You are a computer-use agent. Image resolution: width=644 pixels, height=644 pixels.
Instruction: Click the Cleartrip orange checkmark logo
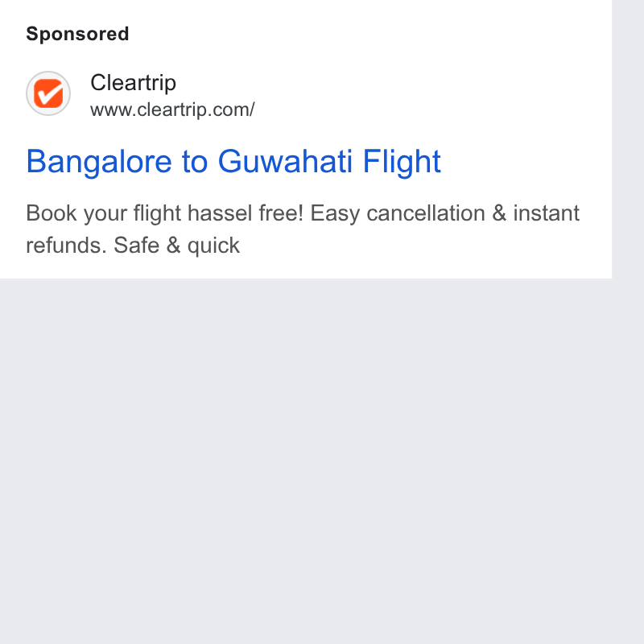(48, 93)
